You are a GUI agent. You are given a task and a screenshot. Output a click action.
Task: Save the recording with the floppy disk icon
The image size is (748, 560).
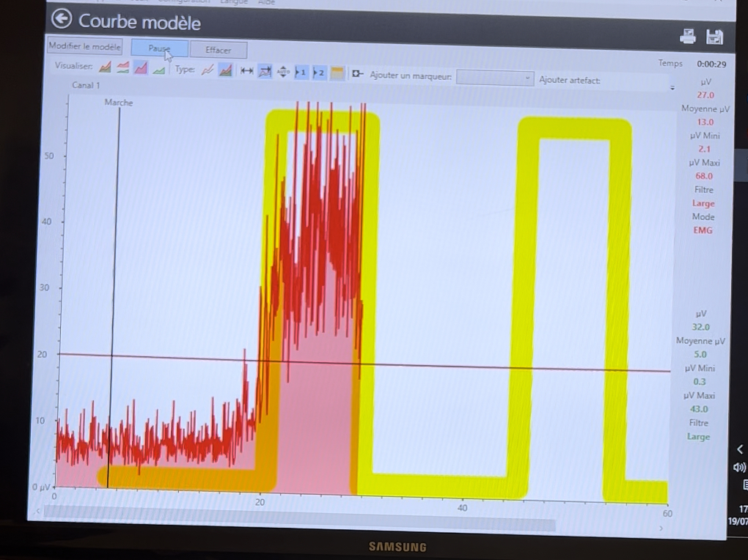tap(714, 37)
